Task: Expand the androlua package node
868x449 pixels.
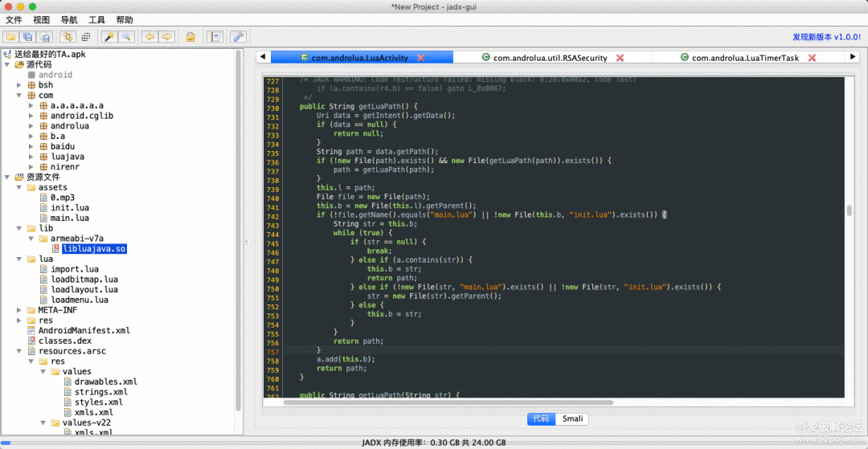Action: tap(31, 126)
